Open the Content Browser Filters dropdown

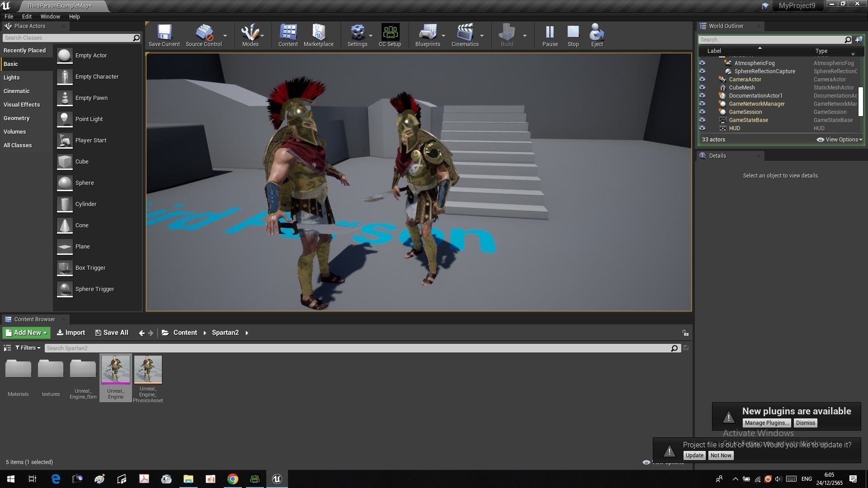[x=28, y=348]
